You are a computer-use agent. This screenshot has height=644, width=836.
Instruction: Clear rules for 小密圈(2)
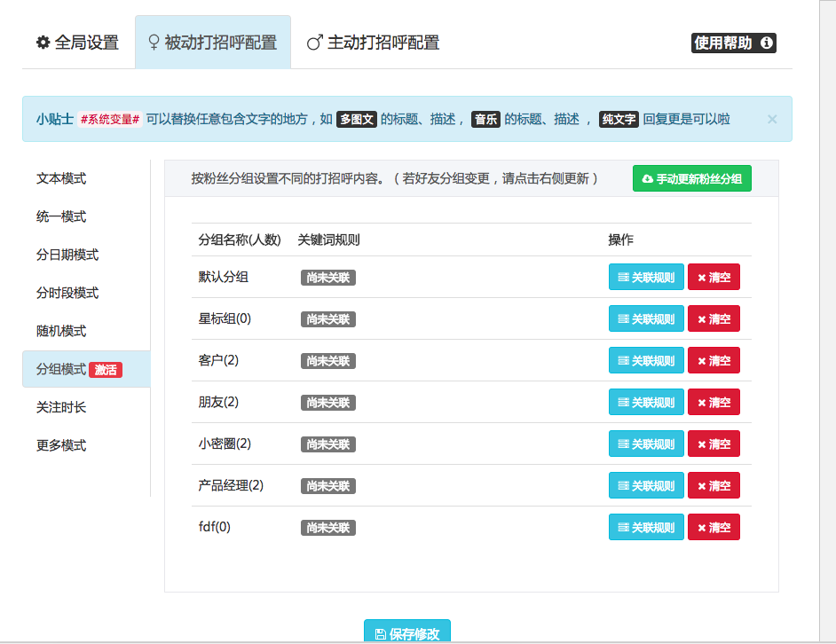pos(714,444)
